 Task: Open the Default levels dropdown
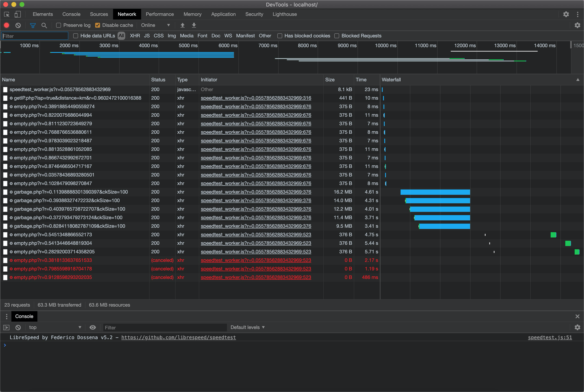coord(247,327)
